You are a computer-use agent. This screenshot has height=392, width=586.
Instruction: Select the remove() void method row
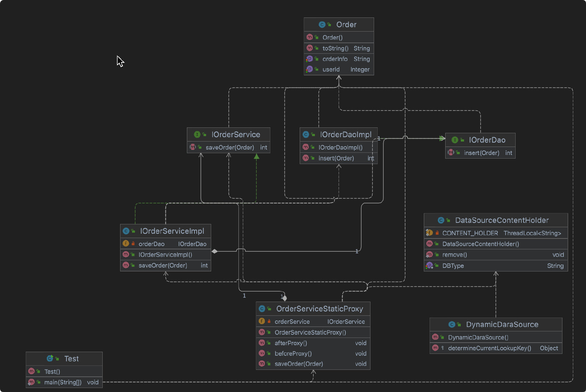tap(496, 255)
